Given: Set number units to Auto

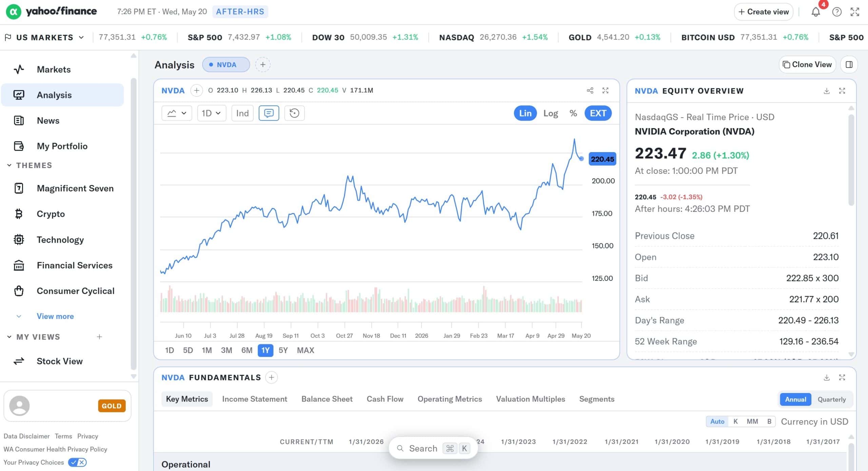Looking at the screenshot, I should point(717,422).
